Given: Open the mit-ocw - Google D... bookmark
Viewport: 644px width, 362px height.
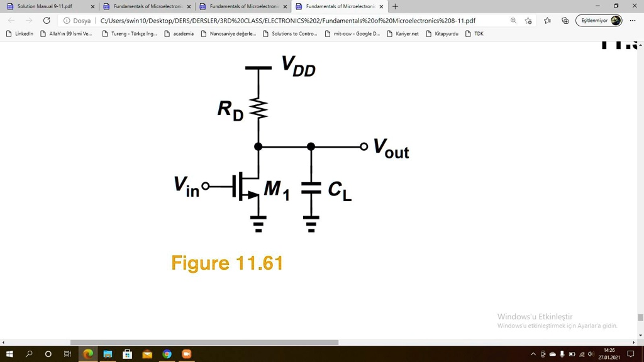Looking at the screenshot, I should tap(352, 34).
